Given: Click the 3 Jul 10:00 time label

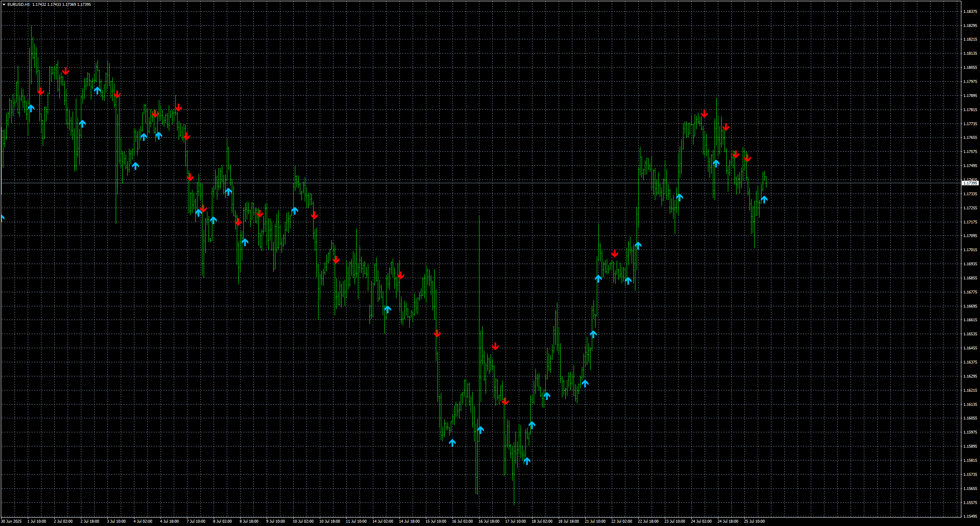Looking at the screenshot, I should coord(117,521).
